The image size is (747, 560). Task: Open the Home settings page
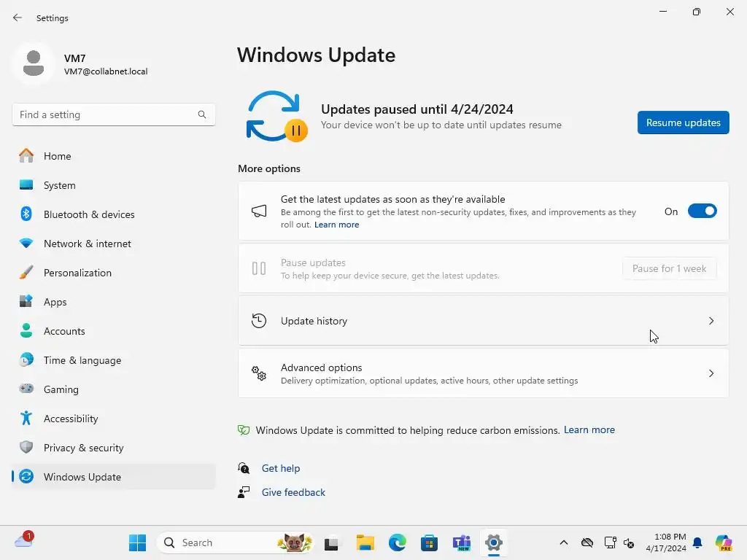click(113, 156)
